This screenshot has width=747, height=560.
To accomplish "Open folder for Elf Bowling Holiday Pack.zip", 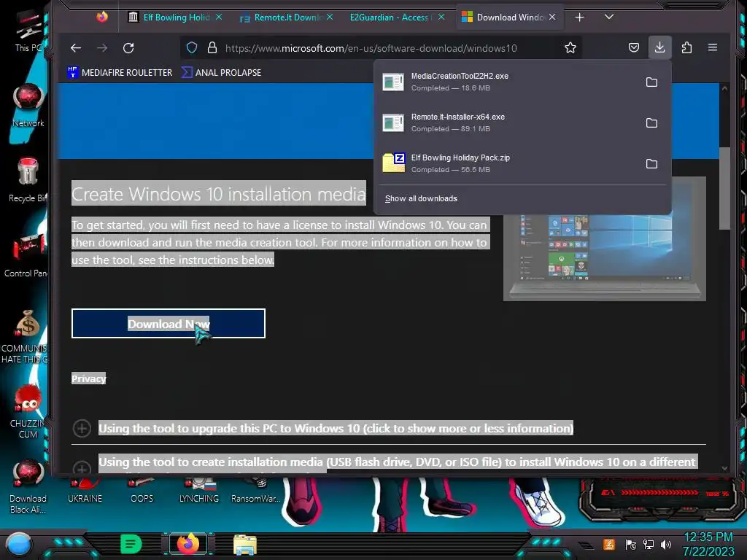I will 651,164.
